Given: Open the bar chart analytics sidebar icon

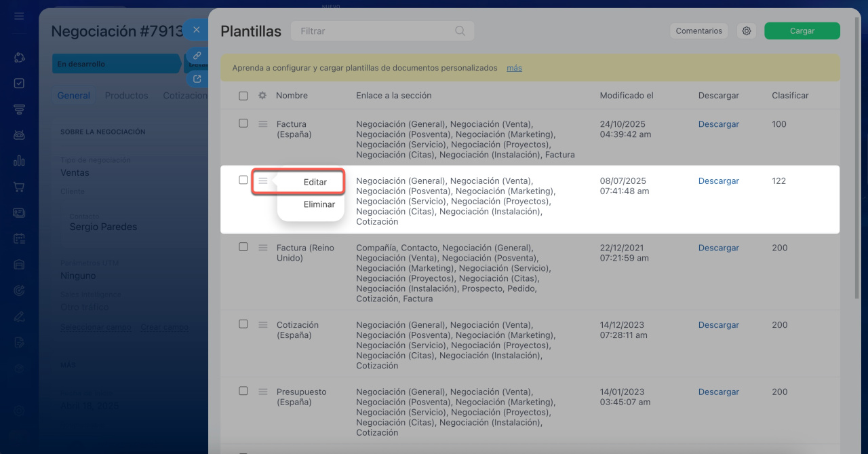Looking at the screenshot, I should (19, 161).
